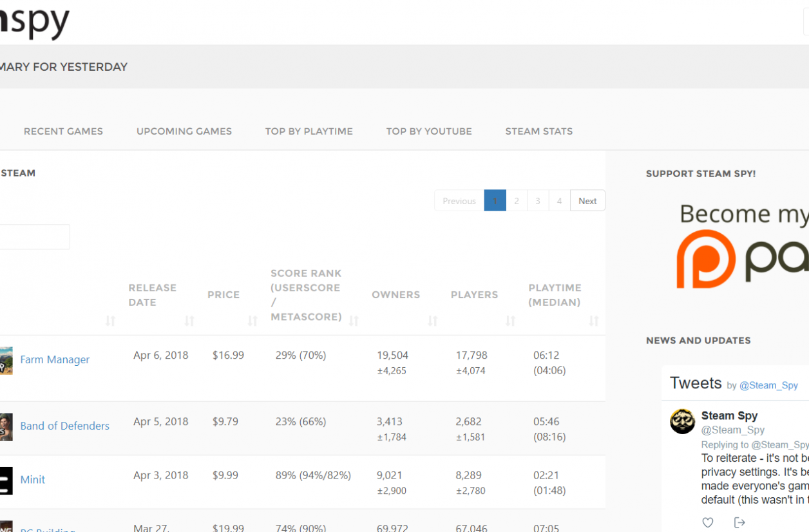Open the Top By YouTube tab
This screenshot has width=809, height=532.
[429, 131]
